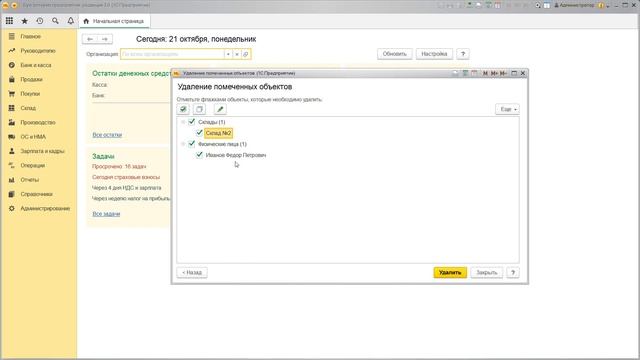Image resolution: width=640 pixels, height=360 pixels.
Task: Collapse the Склады (1) tree group
Action: pos(183,122)
